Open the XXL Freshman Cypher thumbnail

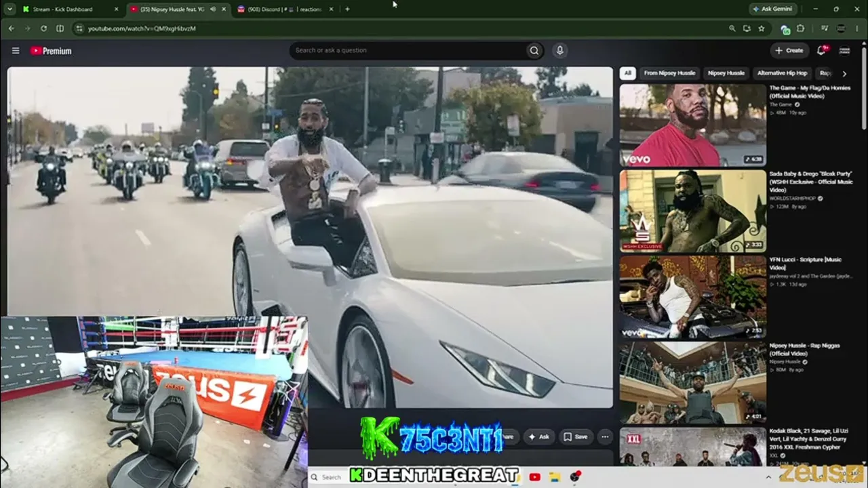pyautogui.click(x=693, y=447)
